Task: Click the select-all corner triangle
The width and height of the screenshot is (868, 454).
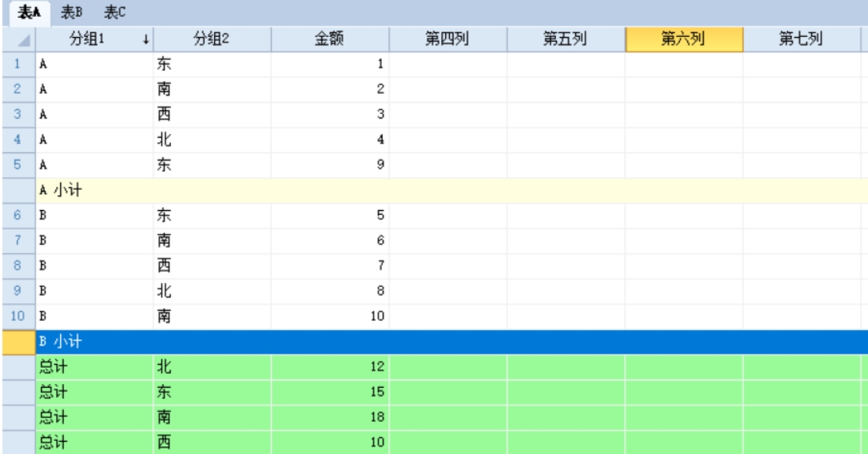Action: coord(18,39)
